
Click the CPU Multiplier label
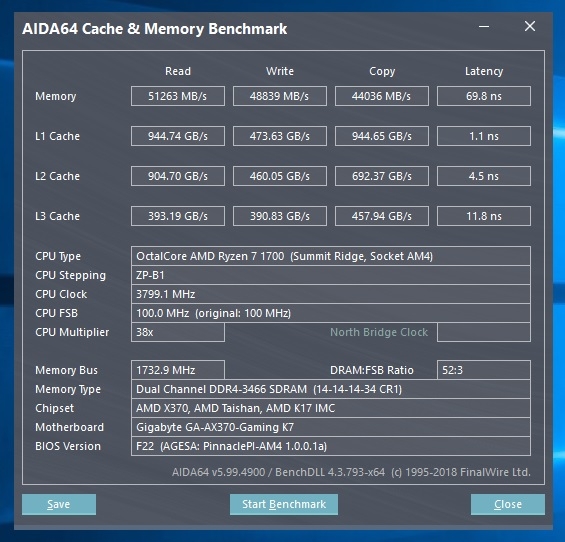point(72,332)
